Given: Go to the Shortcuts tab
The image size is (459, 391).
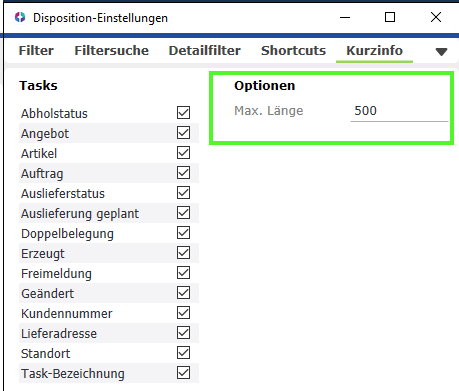Looking at the screenshot, I should 293,51.
